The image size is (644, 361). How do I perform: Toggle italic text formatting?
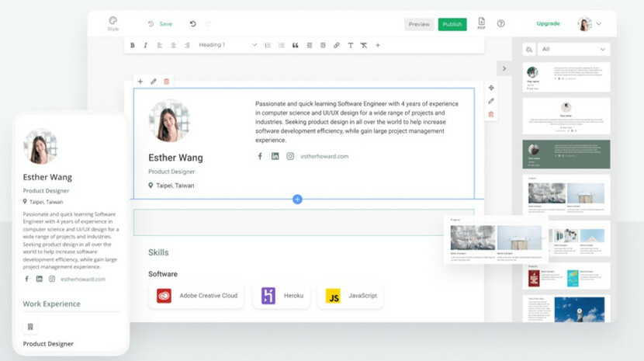tap(146, 46)
